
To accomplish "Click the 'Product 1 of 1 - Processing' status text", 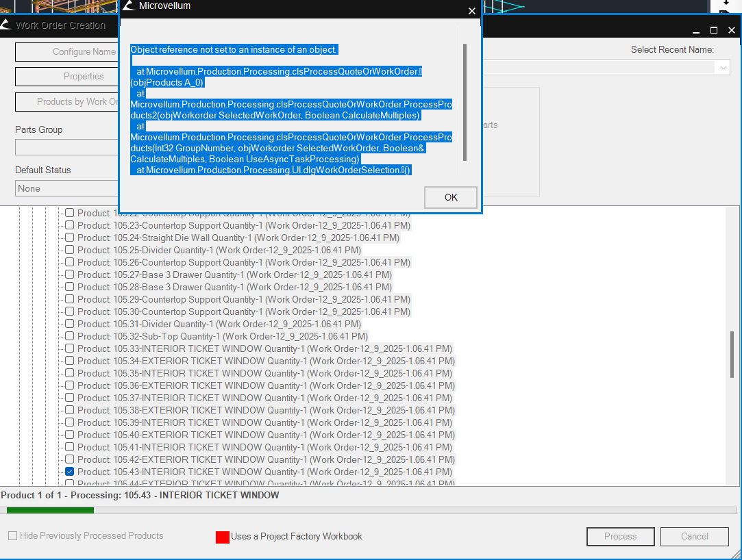I will coord(140,495).
